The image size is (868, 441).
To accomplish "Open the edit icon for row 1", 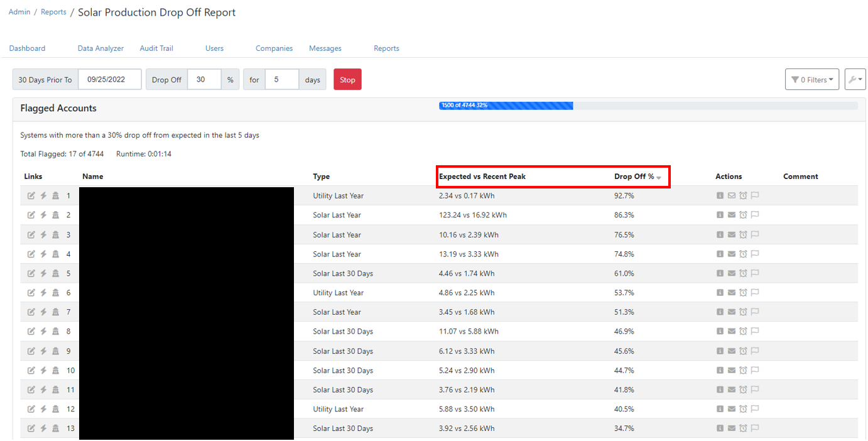I will (x=31, y=196).
